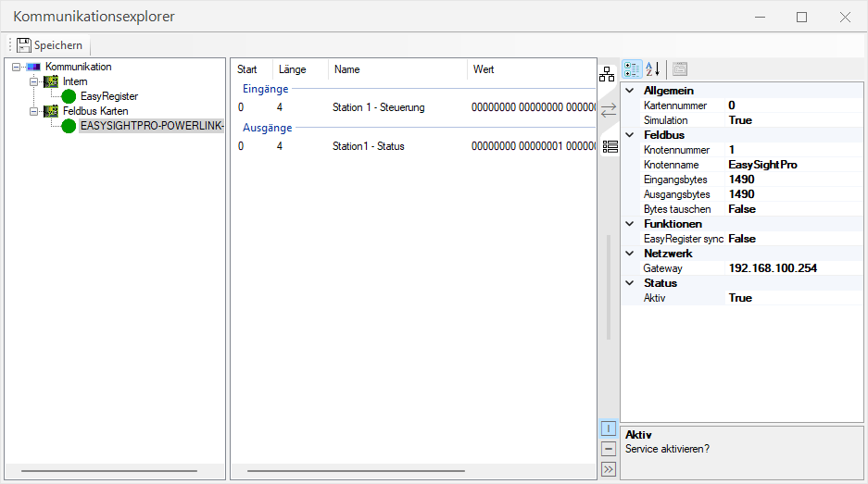
Task: Toggle EasyRegister sync value False
Action: pos(742,239)
